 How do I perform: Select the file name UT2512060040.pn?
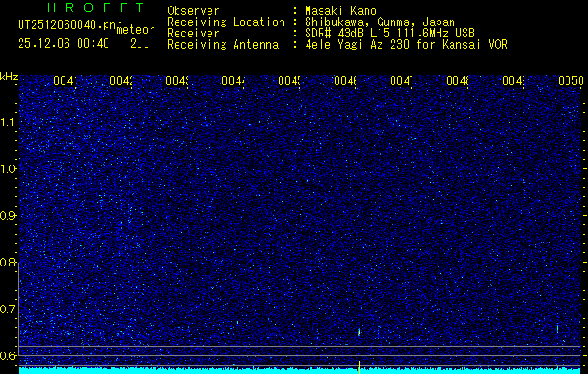coord(66,25)
